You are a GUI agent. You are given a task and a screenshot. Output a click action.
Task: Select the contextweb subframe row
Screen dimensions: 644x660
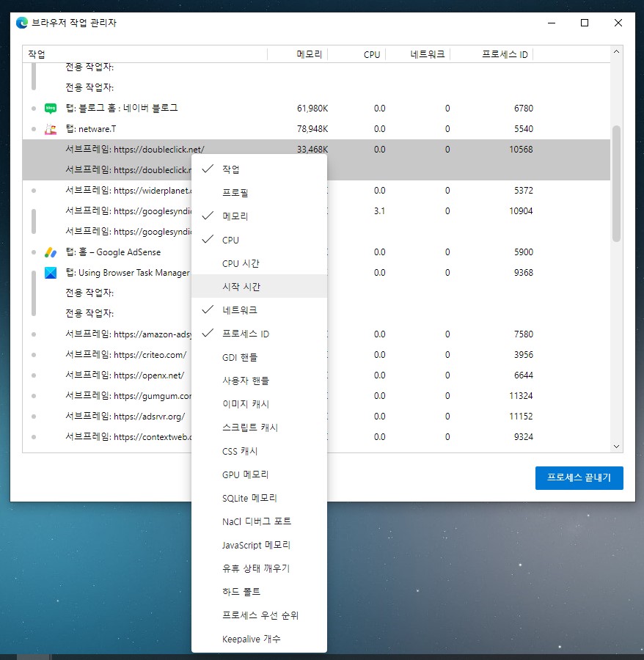coord(316,437)
